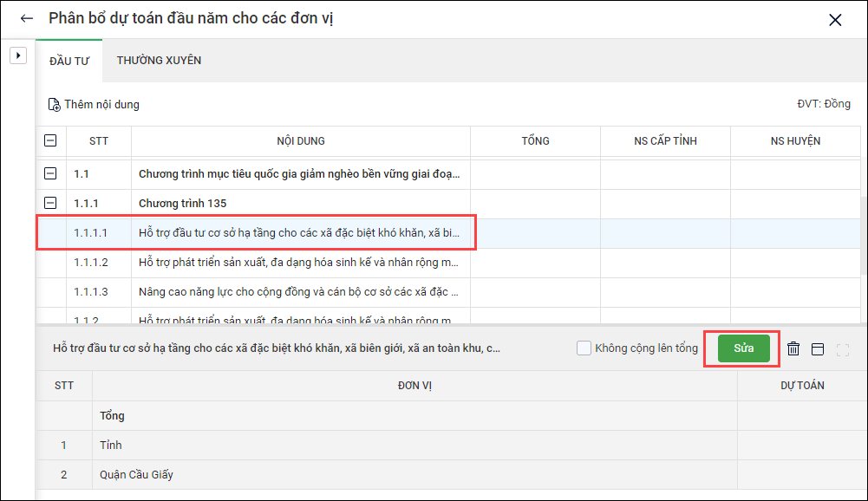Delete entry with trash icon
Screen dimensions: 868x501
[793, 348]
